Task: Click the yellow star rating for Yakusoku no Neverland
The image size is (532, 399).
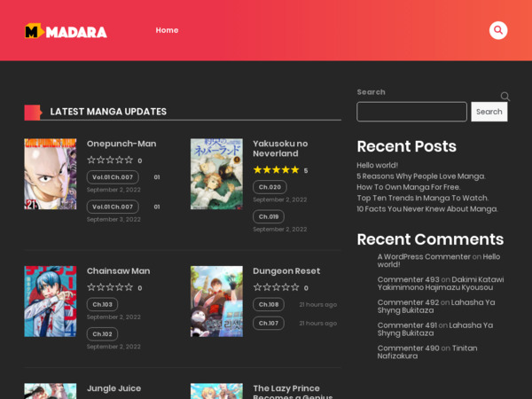Action: [x=276, y=169]
